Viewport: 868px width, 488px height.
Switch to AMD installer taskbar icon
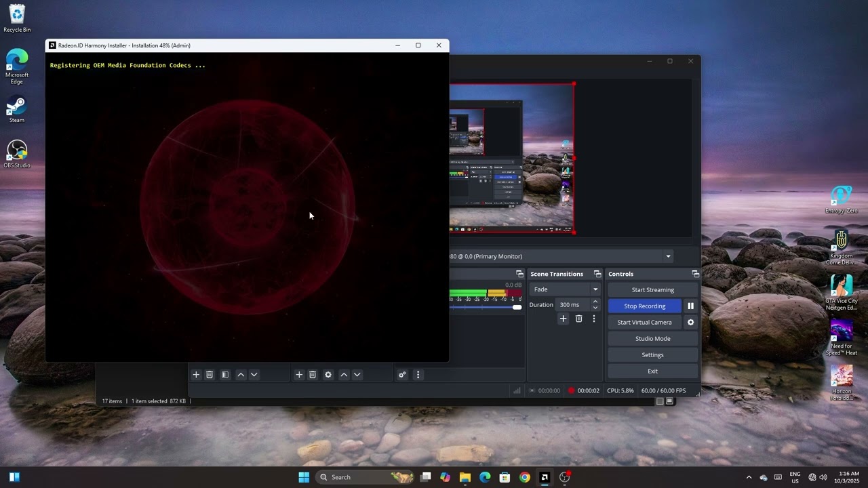coord(545,477)
